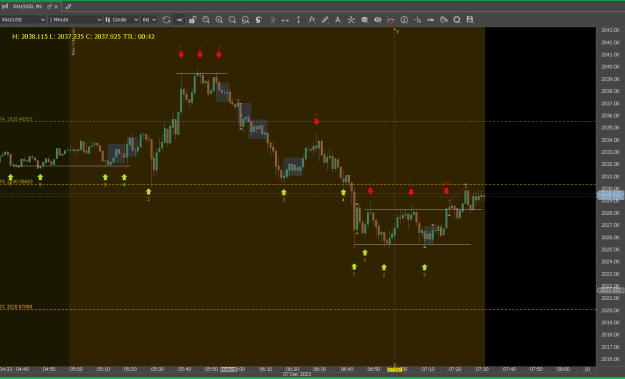
Task: Click the info circle icon
Action: [x=404, y=20]
